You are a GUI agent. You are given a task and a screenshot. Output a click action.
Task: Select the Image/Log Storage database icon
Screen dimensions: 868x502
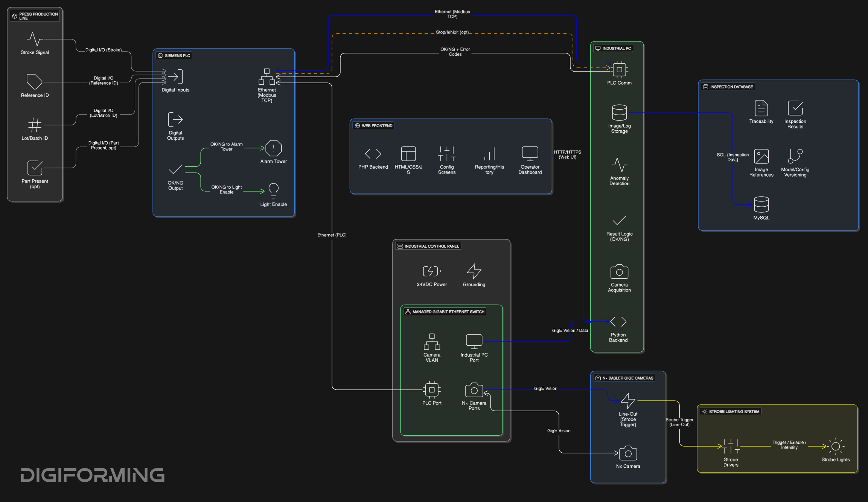tap(620, 113)
